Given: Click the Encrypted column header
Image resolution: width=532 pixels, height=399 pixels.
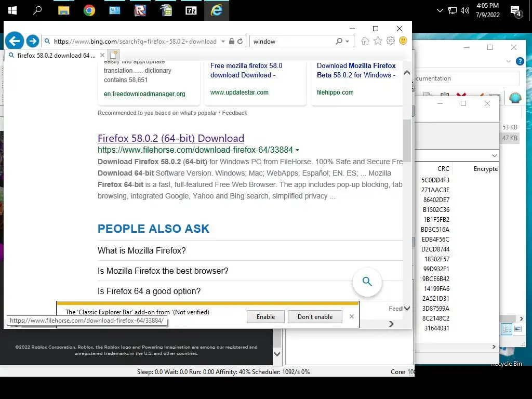Looking at the screenshot, I should [x=486, y=169].
